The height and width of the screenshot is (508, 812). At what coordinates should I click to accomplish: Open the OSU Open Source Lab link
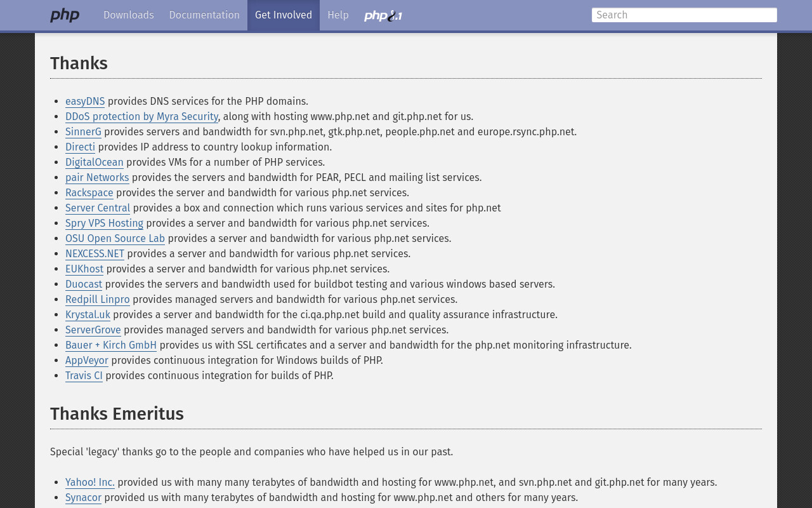[115, 239]
